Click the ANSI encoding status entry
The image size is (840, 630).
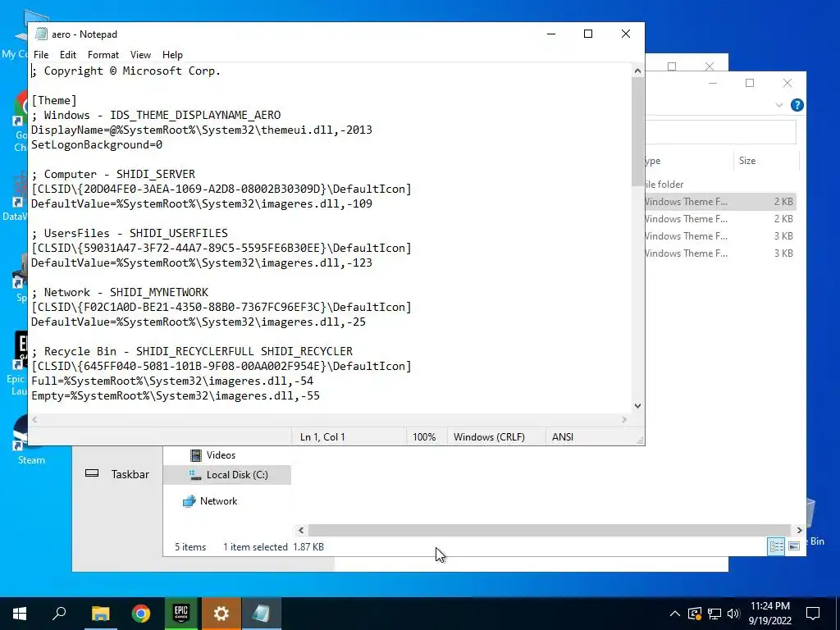[x=563, y=436]
